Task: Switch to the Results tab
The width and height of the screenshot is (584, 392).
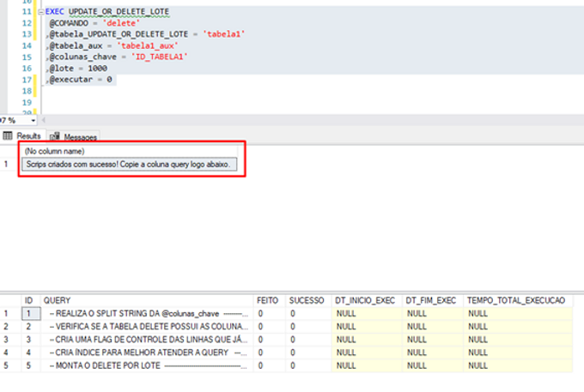Action: pos(22,136)
